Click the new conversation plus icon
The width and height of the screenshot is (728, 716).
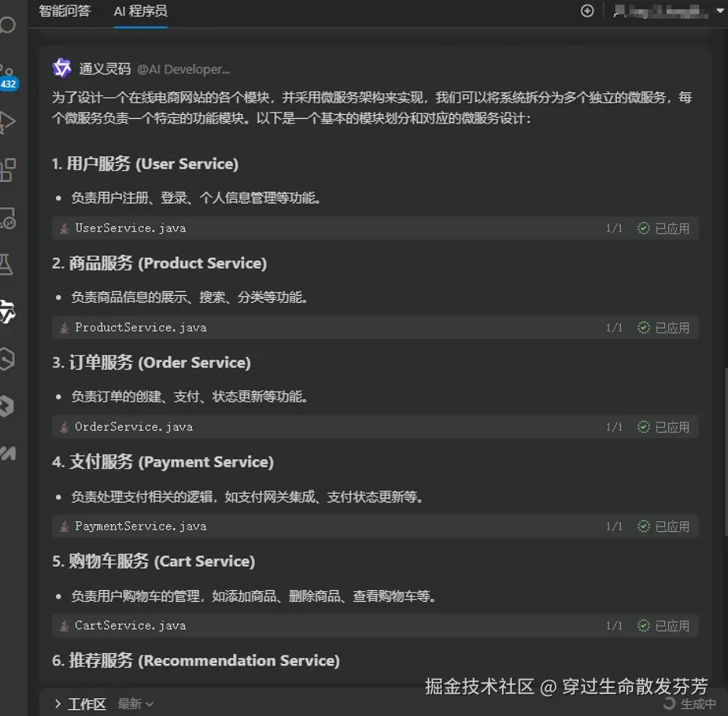click(587, 11)
